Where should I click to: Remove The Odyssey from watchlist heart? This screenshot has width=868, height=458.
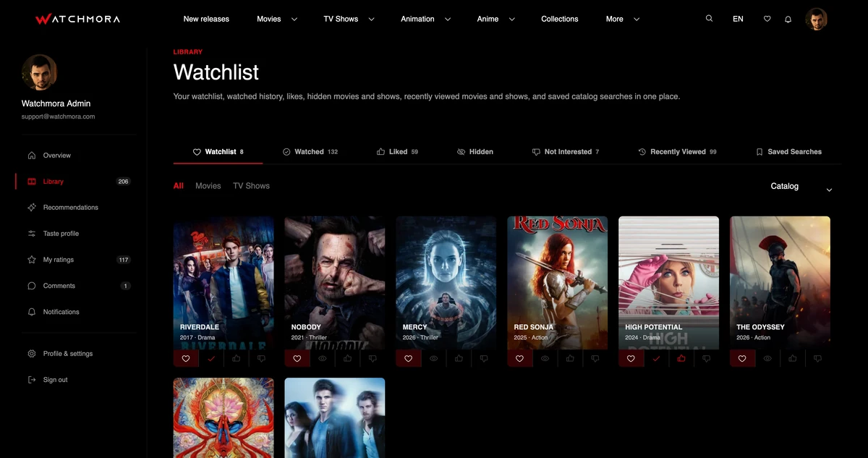point(742,358)
